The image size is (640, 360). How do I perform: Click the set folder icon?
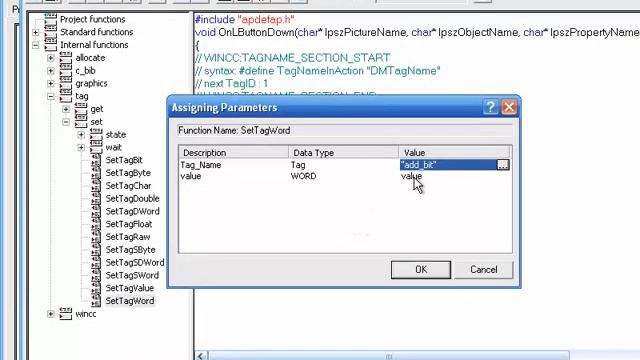[81, 122]
